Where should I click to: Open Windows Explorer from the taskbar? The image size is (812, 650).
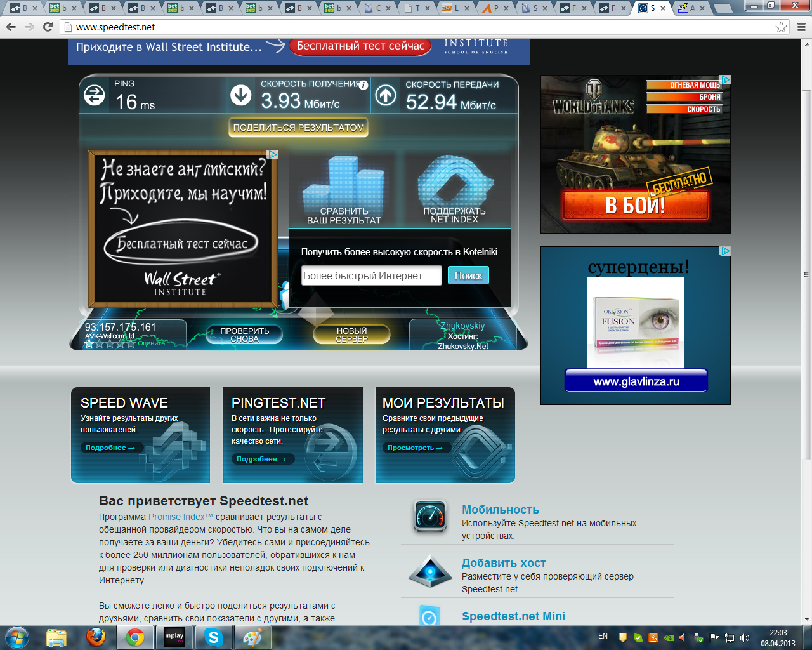(x=56, y=637)
